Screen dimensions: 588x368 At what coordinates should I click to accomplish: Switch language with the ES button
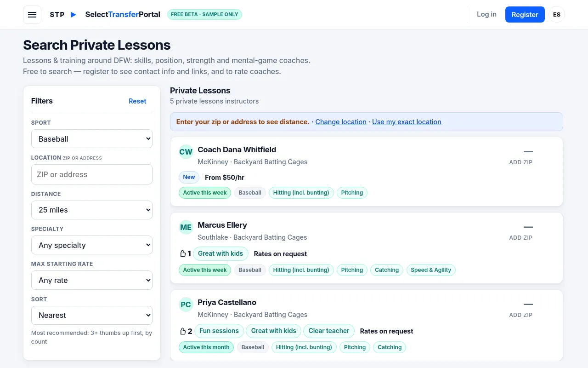(x=557, y=15)
